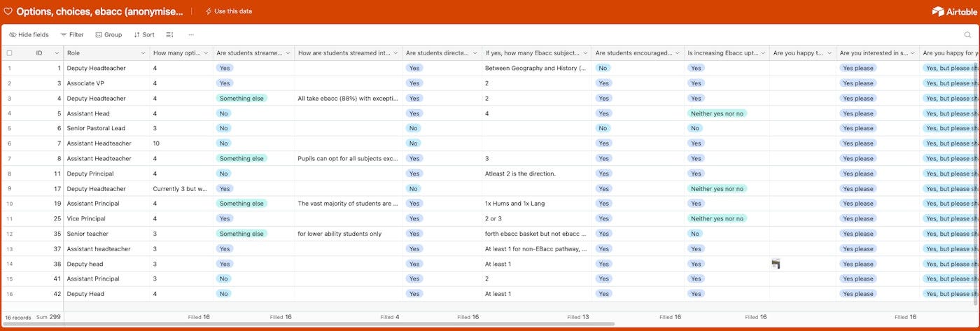The height and width of the screenshot is (331, 980).
Task: Open dropdown for 'Are you happy t...' column
Action: 829,53
